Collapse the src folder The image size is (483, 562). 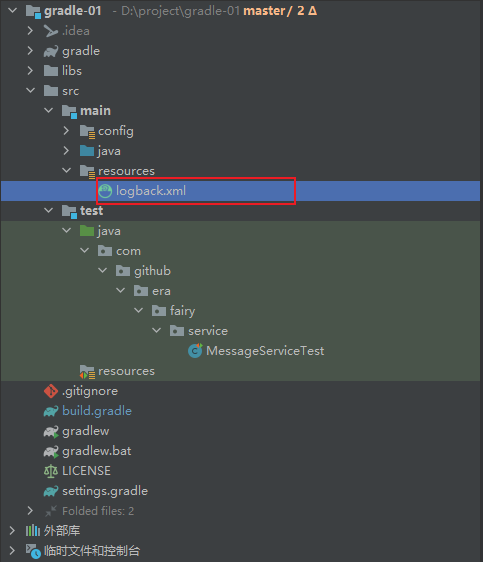30,91
